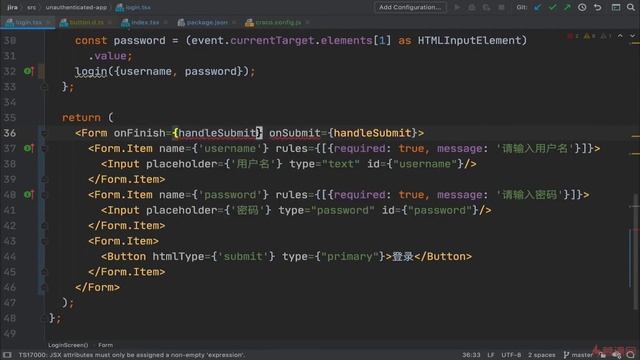Switch to index.tsx editor tab
The height and width of the screenshot is (360, 640).
tap(144, 22)
